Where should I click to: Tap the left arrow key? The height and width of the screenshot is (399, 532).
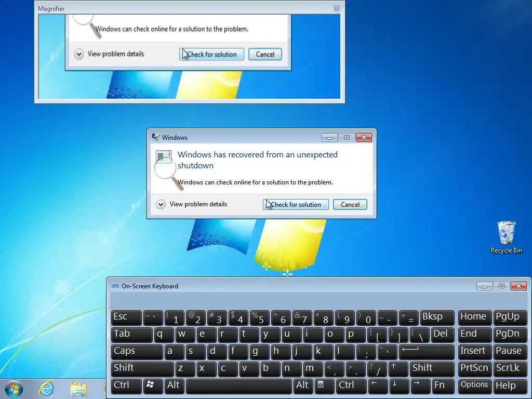pos(378,386)
